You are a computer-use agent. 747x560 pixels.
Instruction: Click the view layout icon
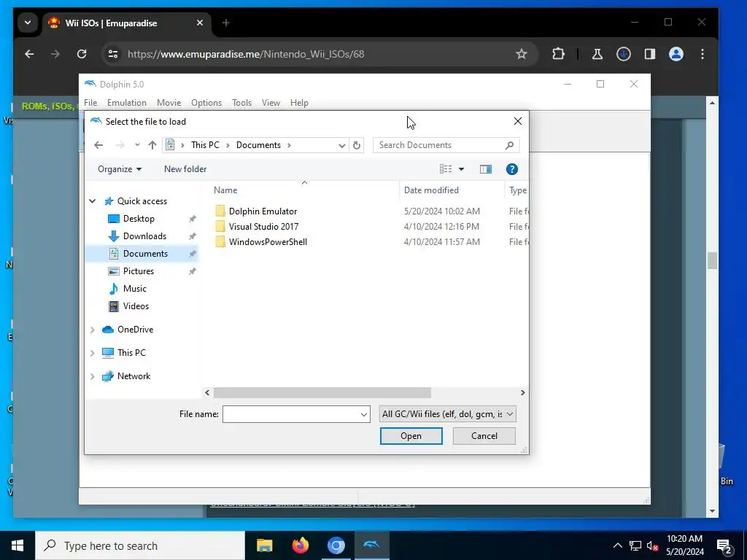coord(446,169)
